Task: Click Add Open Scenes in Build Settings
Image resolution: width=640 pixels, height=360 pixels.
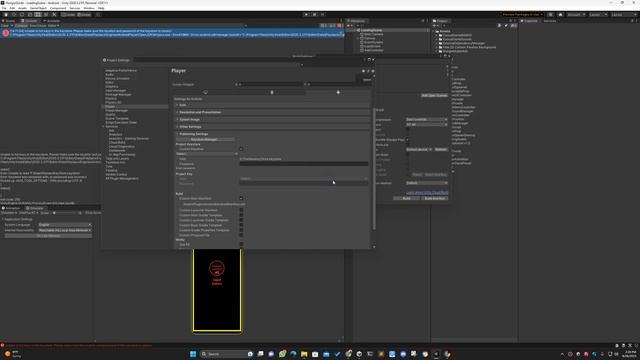Action: click(x=434, y=96)
